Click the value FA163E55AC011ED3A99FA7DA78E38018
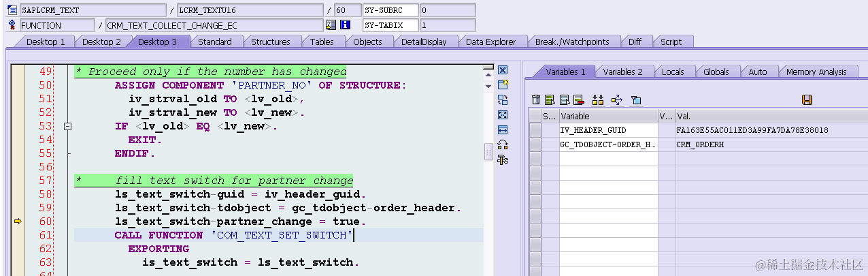 pyautogui.click(x=752, y=130)
